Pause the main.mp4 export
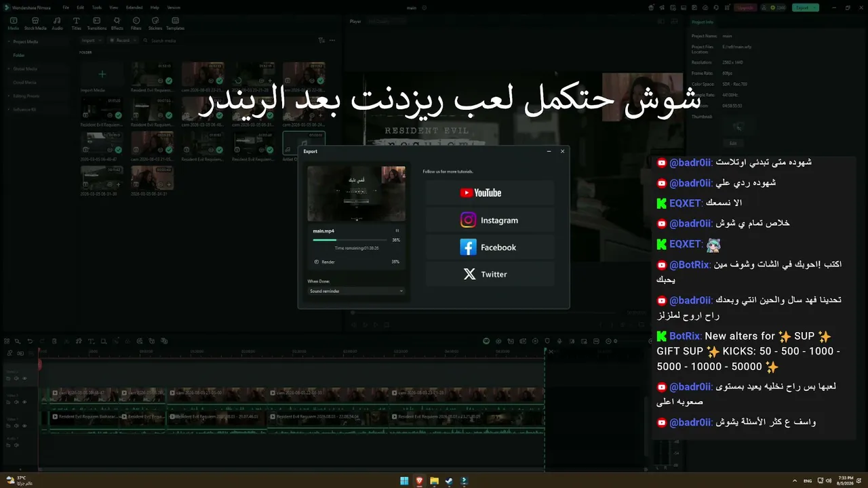Image resolution: width=868 pixels, height=488 pixels. click(x=397, y=231)
